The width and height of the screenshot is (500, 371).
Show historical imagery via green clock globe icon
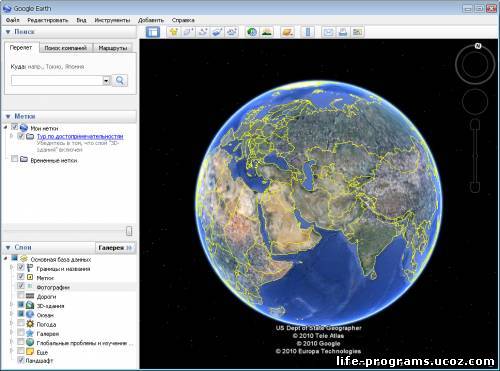(x=252, y=32)
